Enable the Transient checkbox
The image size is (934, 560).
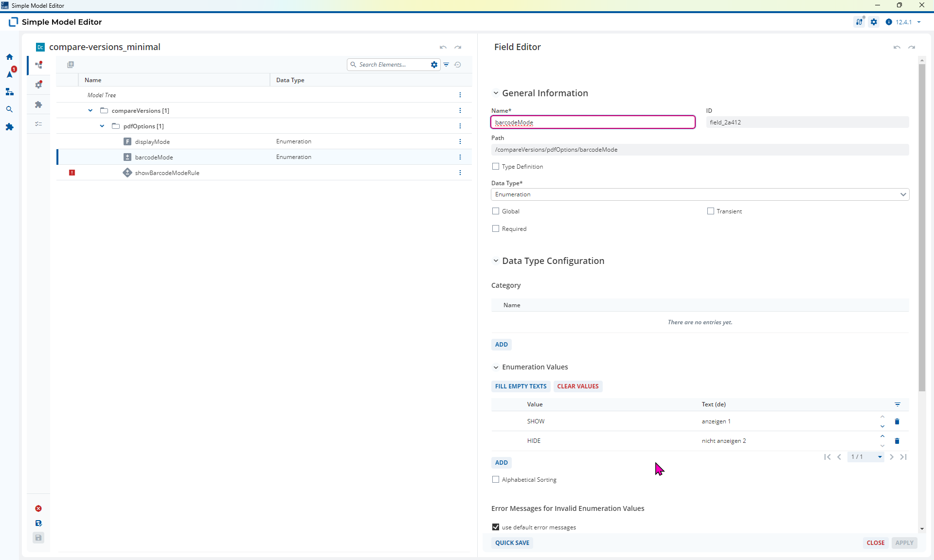(711, 211)
